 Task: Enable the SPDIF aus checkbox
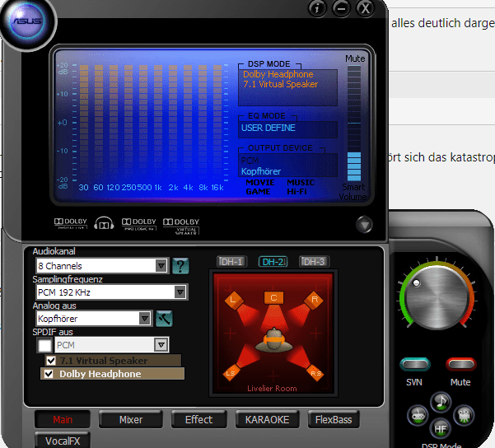(44, 345)
